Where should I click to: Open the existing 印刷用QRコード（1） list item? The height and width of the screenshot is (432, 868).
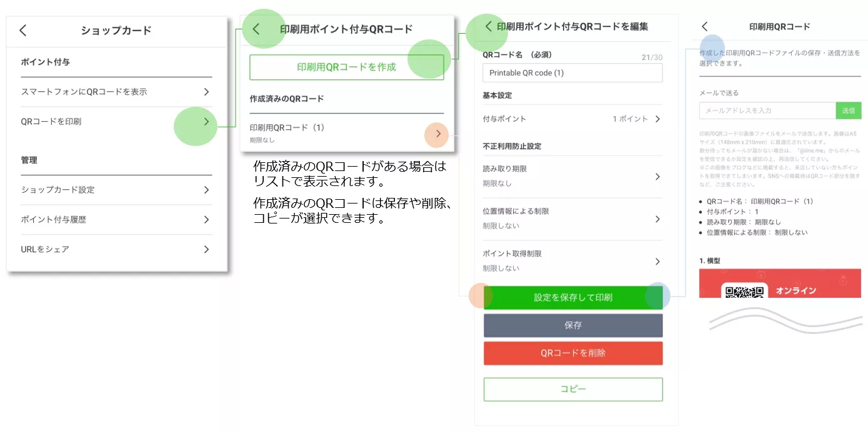pyautogui.click(x=438, y=134)
